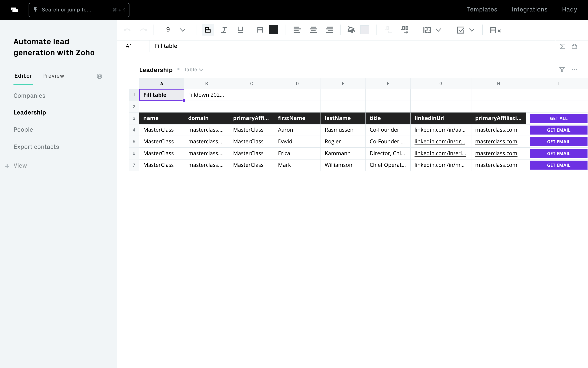Click the linkedinUrl header cell
The height and width of the screenshot is (368, 588).
pos(441,118)
